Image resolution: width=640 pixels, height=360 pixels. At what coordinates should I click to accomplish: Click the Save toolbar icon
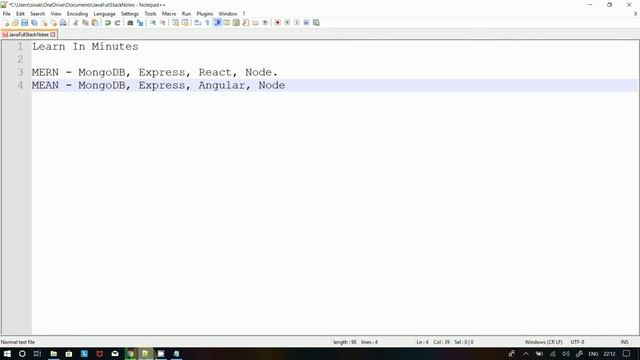[24, 22]
